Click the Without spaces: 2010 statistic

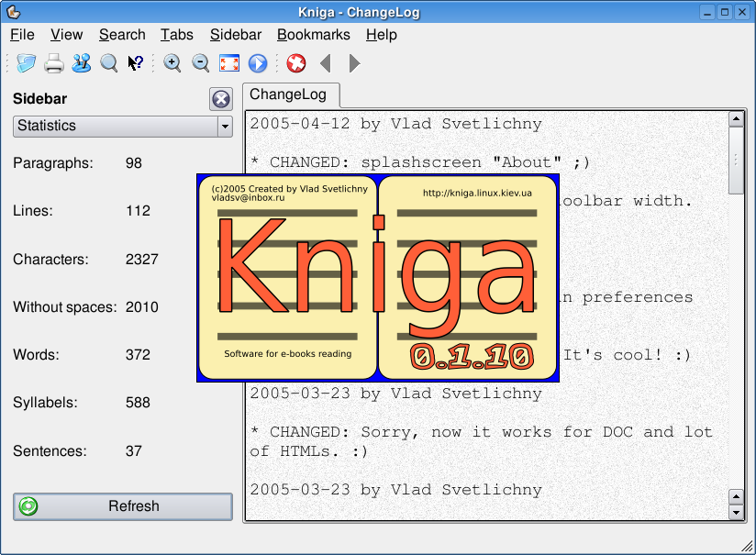(85, 306)
